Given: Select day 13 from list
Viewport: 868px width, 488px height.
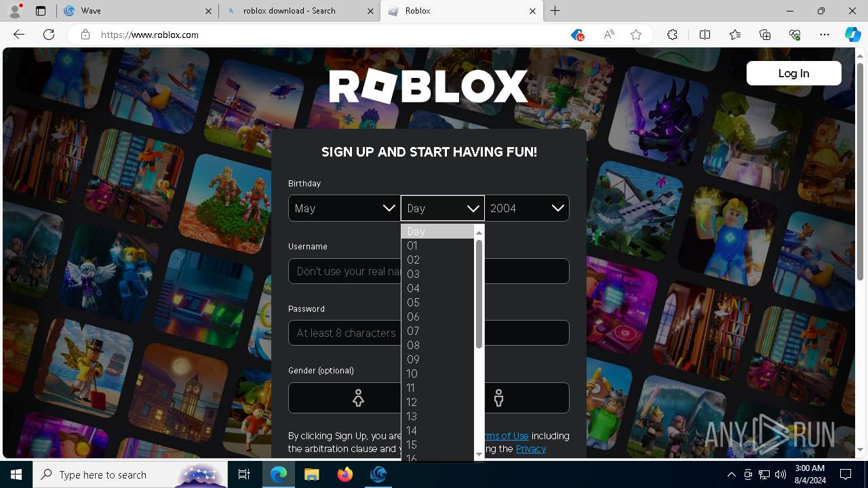Looking at the screenshot, I should (x=437, y=416).
